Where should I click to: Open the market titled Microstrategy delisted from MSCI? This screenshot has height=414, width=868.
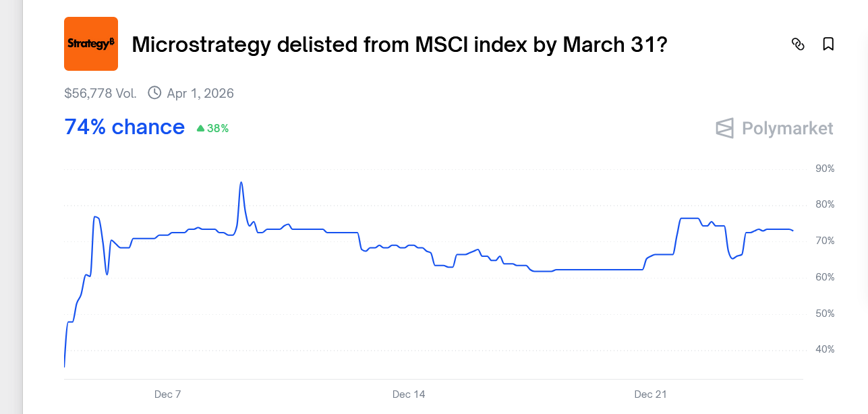399,45
